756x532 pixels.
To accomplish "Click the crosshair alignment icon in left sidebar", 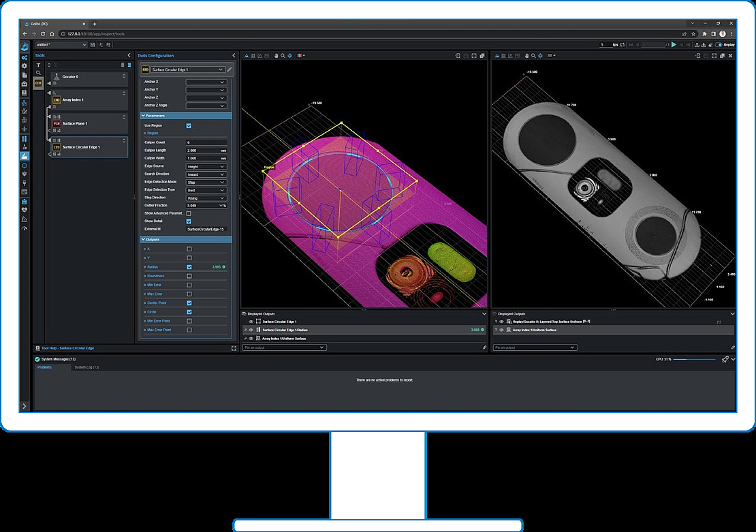I will click(25, 129).
